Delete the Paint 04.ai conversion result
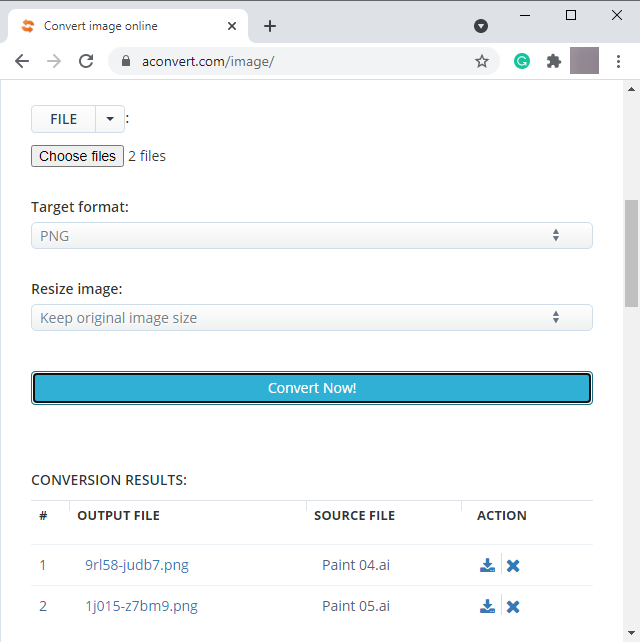The image size is (640, 642). tap(513, 565)
